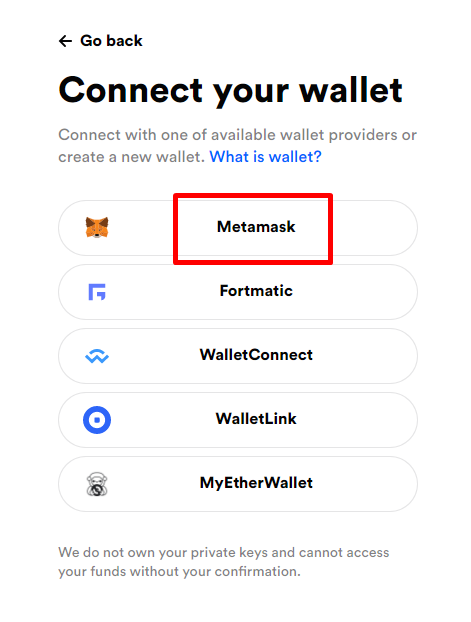Open the "What is wallet?" link
Image resolution: width=471 pixels, height=622 pixels.
(265, 157)
